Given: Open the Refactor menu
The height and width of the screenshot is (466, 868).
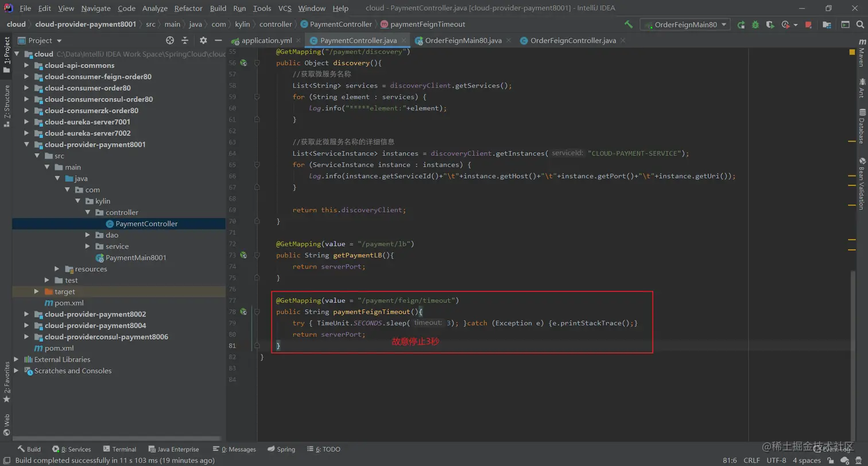Looking at the screenshot, I should [188, 8].
